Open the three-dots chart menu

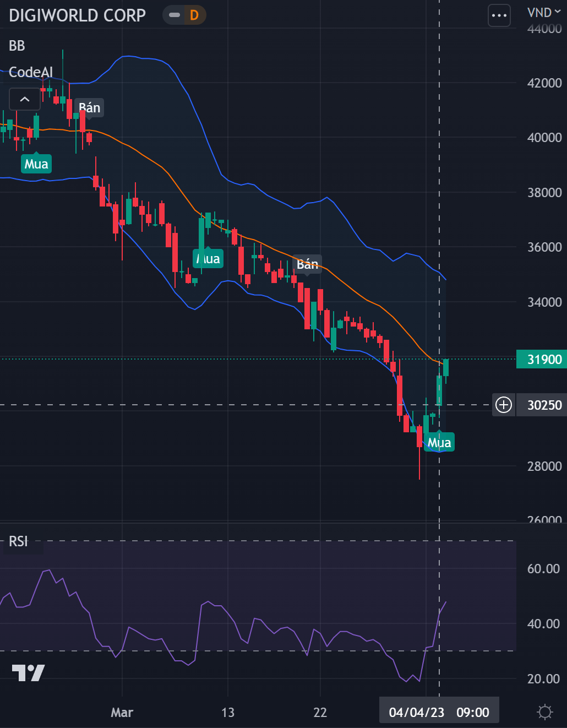pos(499,15)
